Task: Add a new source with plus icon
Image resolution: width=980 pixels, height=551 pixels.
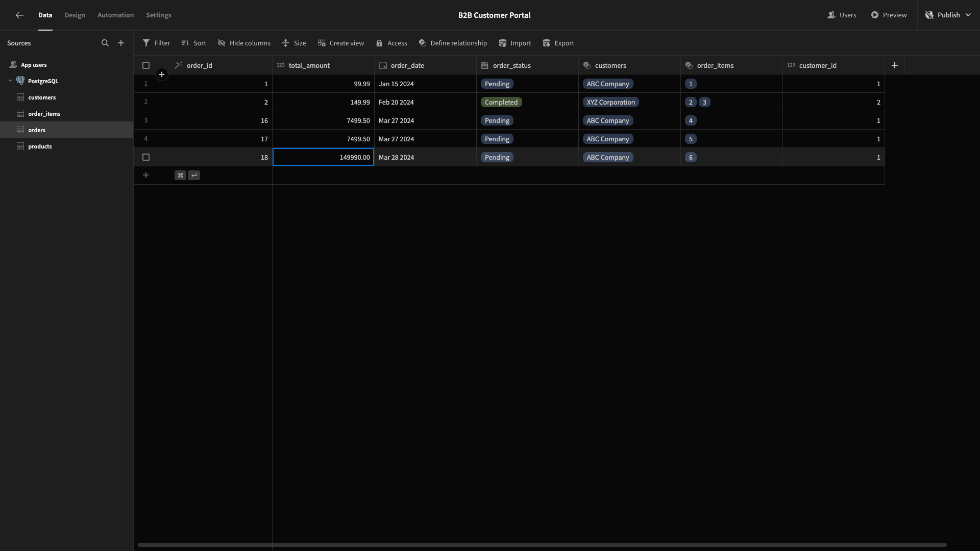Action: [121, 43]
